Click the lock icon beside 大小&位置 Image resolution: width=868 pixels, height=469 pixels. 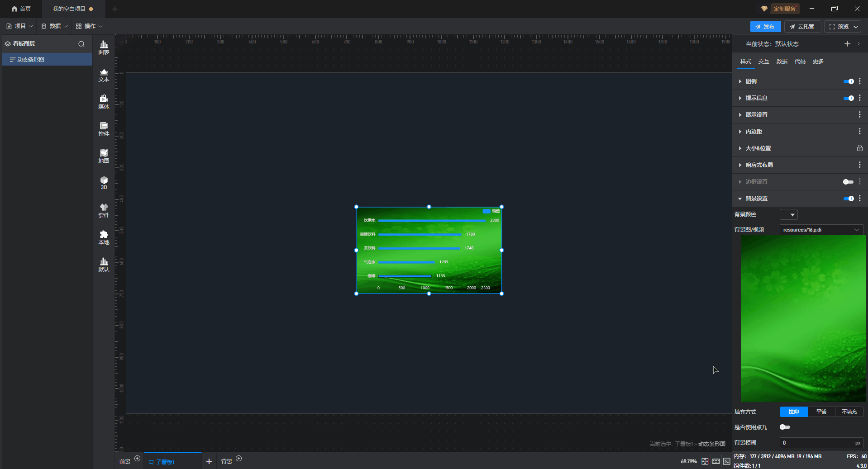click(859, 148)
